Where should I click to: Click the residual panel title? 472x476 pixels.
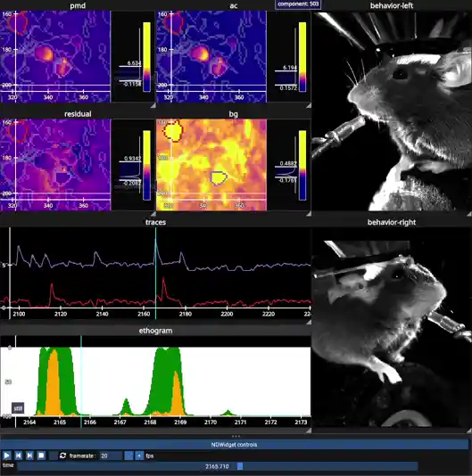point(78,114)
